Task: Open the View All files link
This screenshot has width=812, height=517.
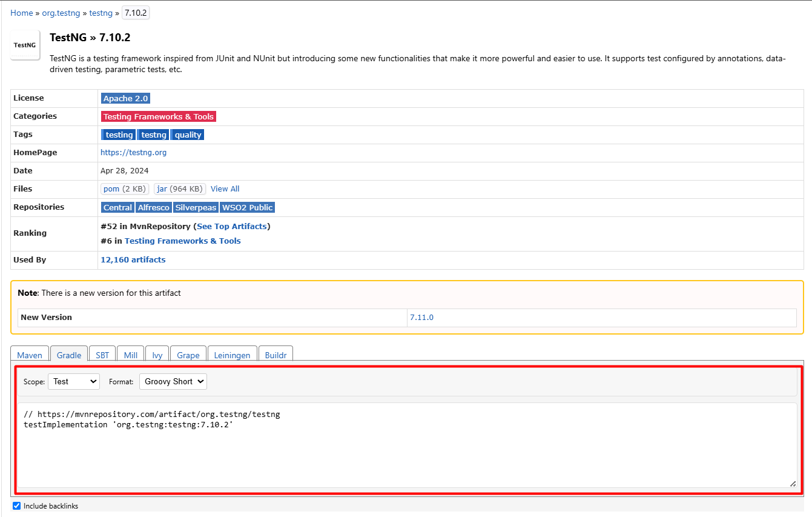Action: tap(225, 189)
